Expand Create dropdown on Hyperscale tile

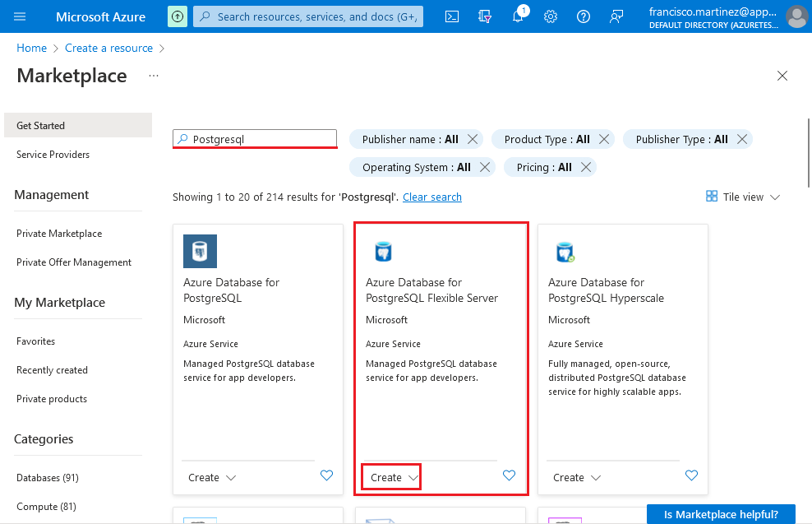coord(596,478)
